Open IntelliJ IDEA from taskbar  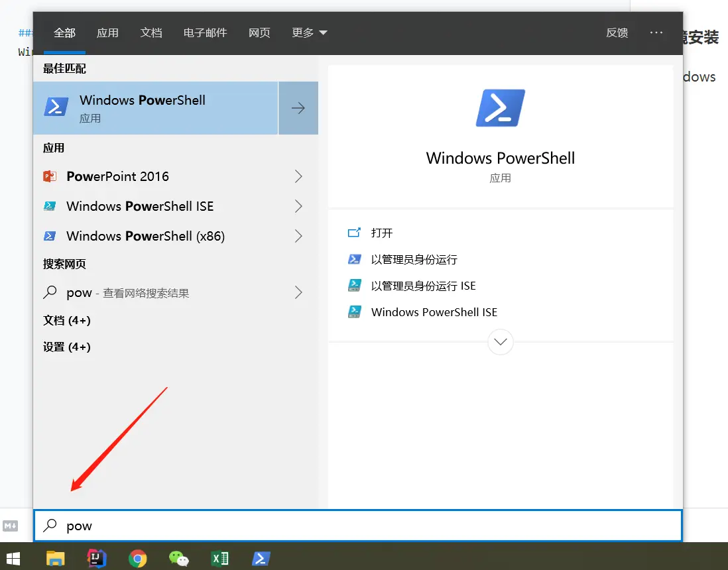[97, 558]
